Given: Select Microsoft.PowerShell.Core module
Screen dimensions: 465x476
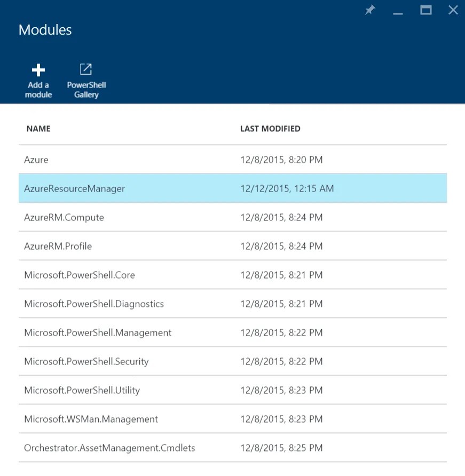Looking at the screenshot, I should [x=233, y=275].
